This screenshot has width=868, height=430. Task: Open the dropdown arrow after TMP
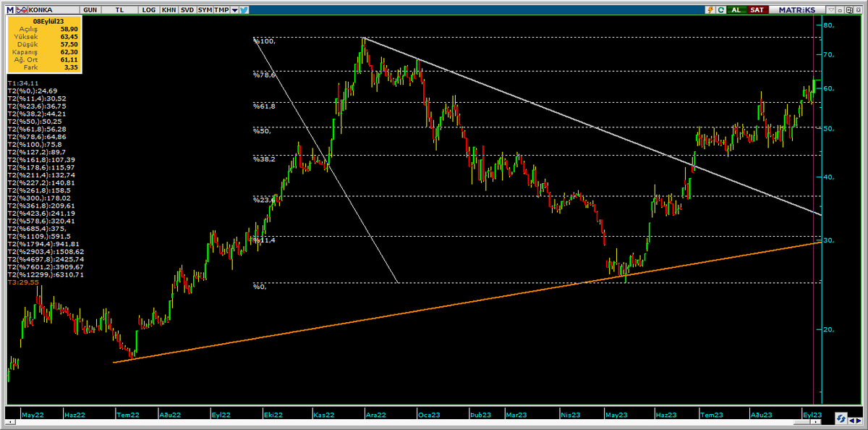point(234,10)
